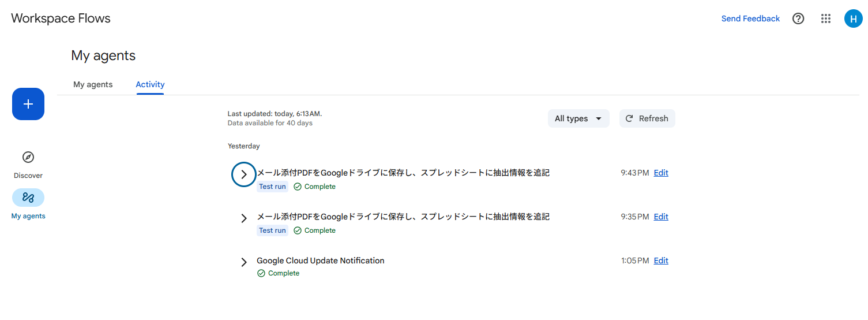This screenshot has height=320, width=868.
Task: Click Edit for the 1:05 PM run
Action: point(661,261)
